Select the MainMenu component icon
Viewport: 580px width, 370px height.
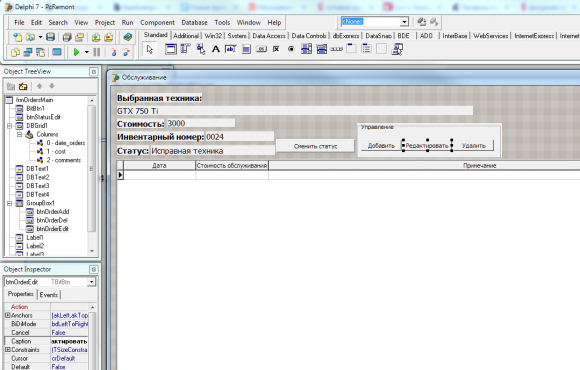click(185, 49)
